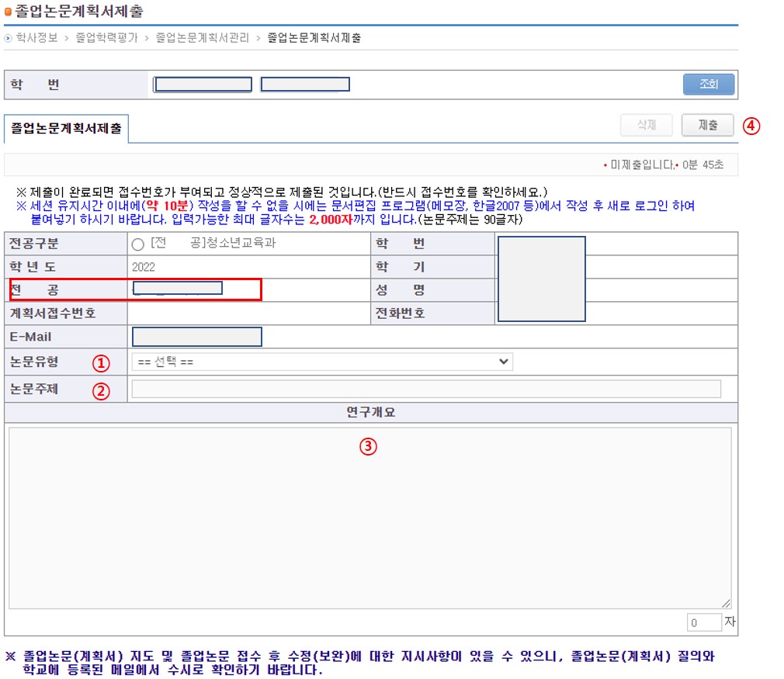784x679 pixels.
Task: Switch to the 졸업논문계획서제출 tab
Action: (x=66, y=129)
